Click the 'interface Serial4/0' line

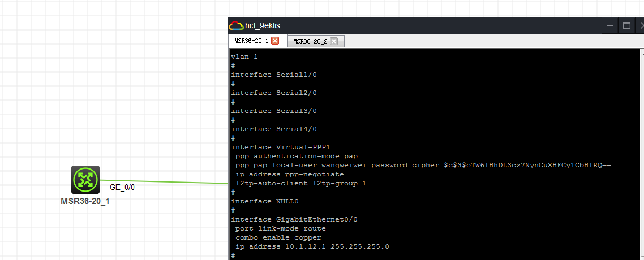[x=274, y=129]
